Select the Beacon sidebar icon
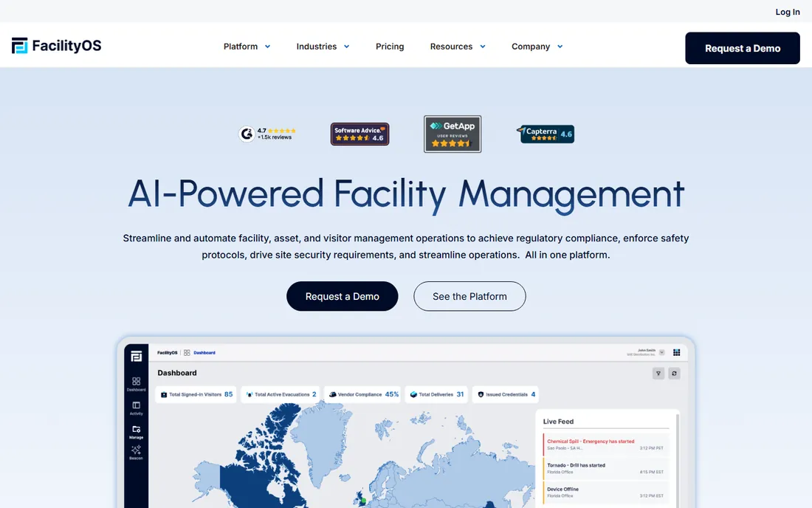 point(137,453)
